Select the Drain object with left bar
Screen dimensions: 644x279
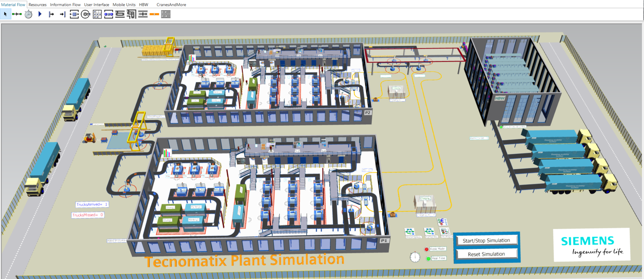tap(51, 14)
